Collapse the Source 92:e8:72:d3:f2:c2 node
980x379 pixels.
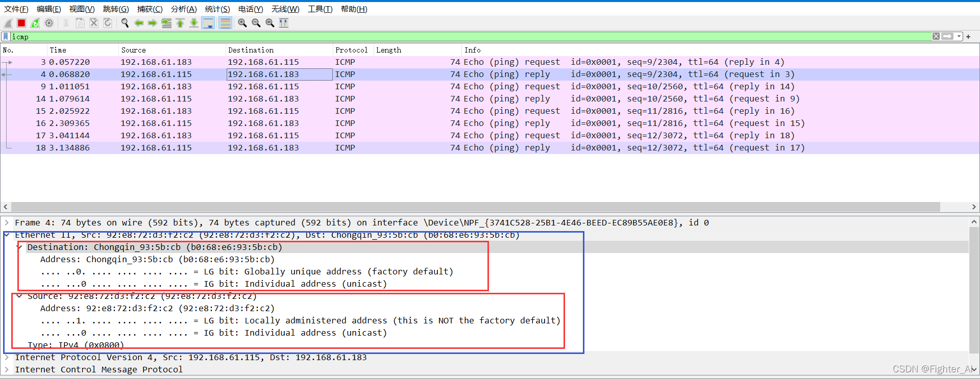[19, 296]
